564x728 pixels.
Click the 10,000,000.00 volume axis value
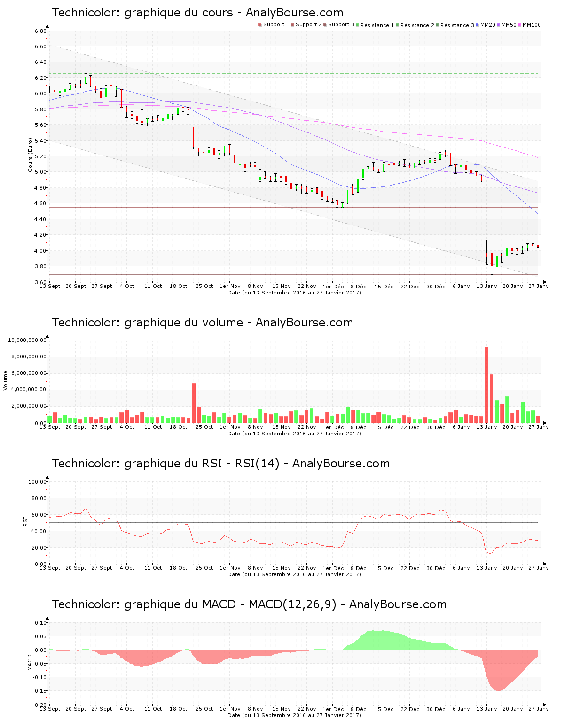click(27, 340)
